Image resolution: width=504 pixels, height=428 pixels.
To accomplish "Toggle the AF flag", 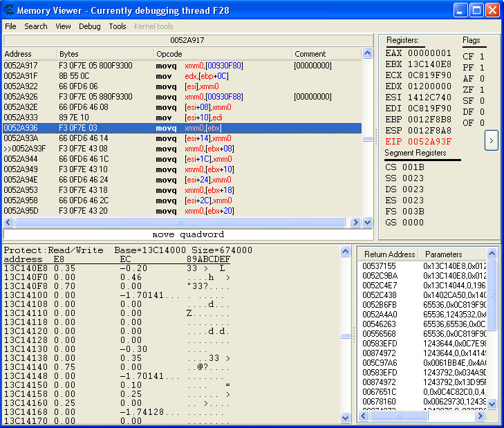I will pos(474,79).
